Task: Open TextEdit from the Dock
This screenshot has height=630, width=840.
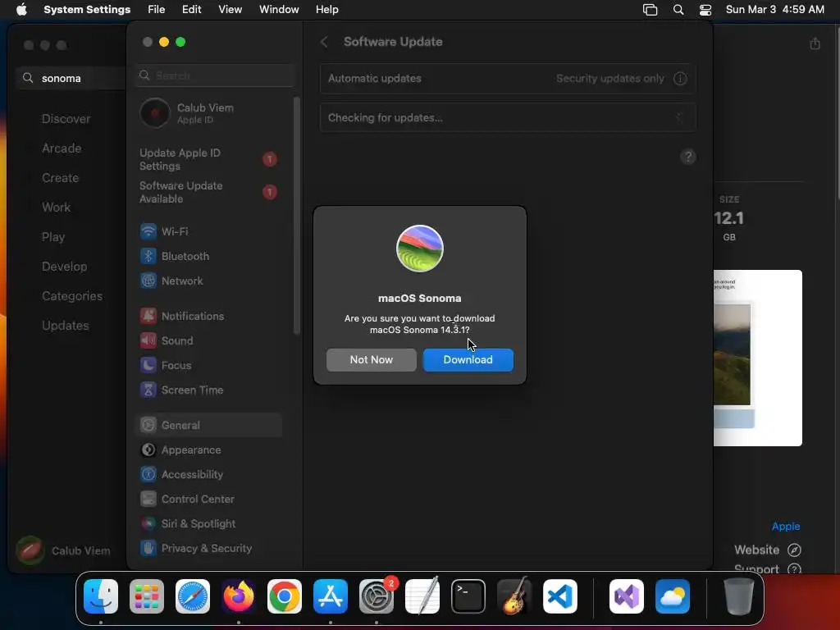Action: pos(422,596)
